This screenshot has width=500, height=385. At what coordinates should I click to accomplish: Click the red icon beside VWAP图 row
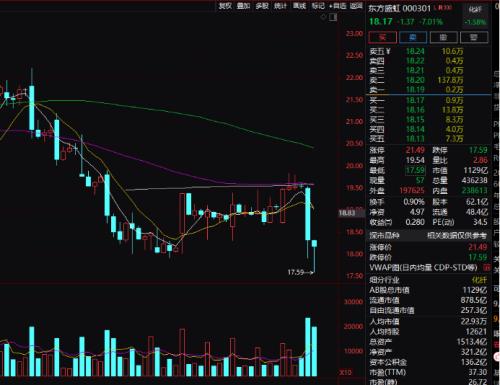click(x=487, y=267)
